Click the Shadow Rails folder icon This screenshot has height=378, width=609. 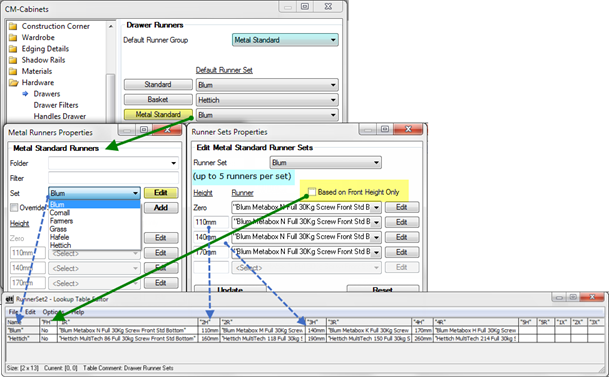(13, 60)
